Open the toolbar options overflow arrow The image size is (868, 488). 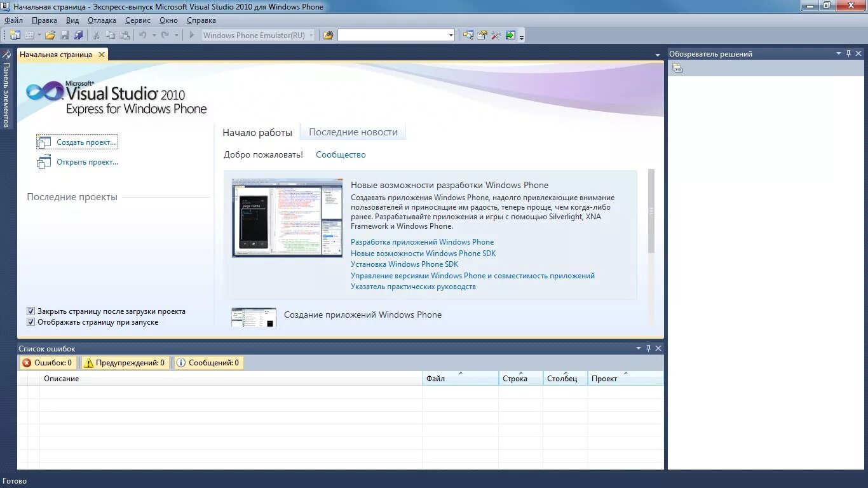point(522,37)
